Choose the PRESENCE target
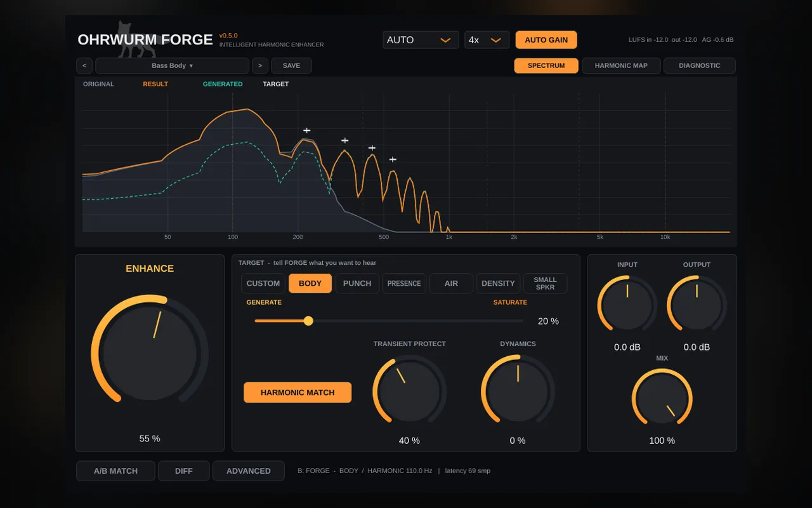 click(404, 283)
